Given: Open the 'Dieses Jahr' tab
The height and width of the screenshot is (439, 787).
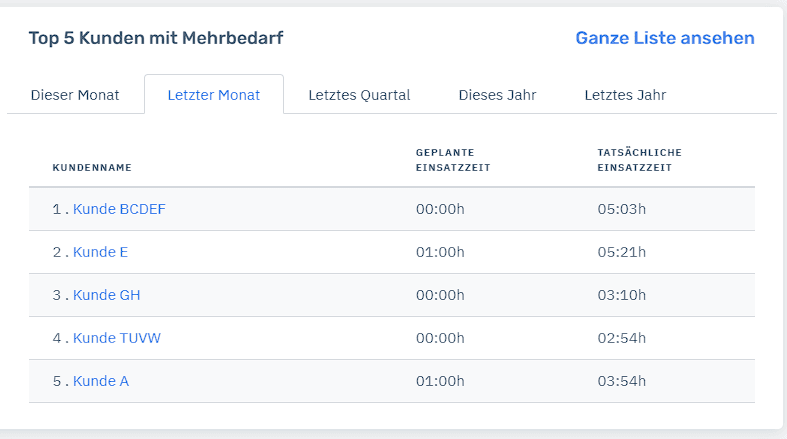Looking at the screenshot, I should pos(497,95).
